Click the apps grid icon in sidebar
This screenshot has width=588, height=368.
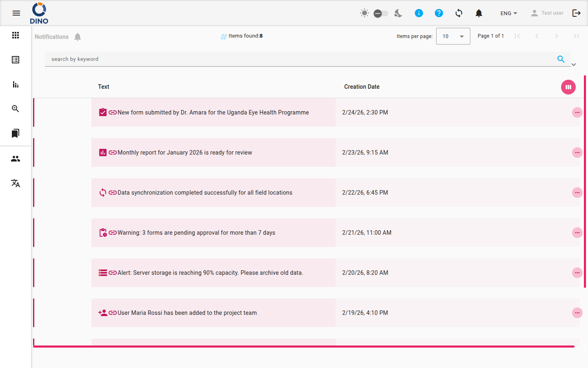(16, 35)
